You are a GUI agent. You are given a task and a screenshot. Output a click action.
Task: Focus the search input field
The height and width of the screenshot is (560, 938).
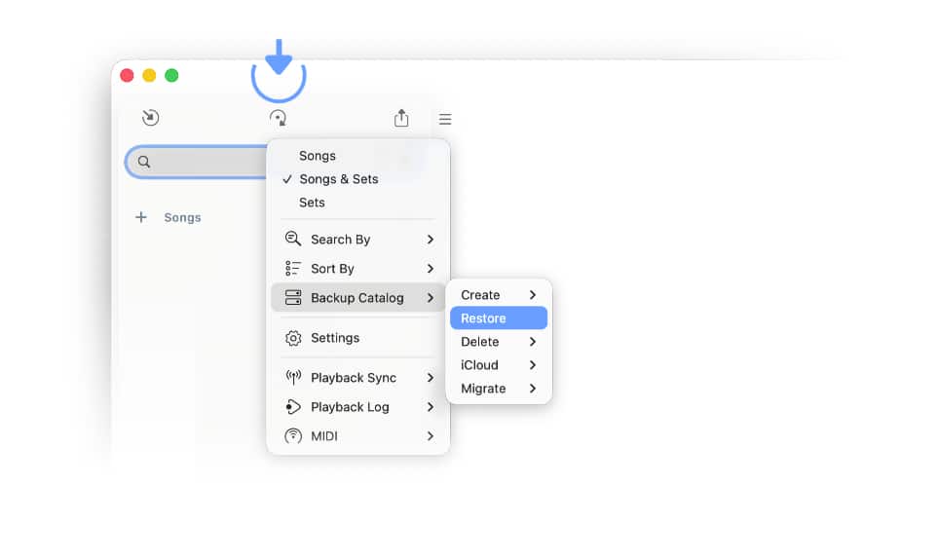196,162
